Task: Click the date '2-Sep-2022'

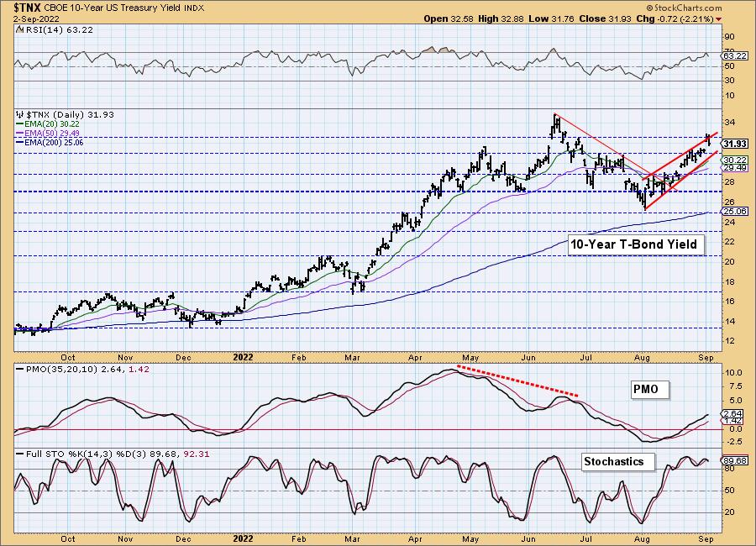Action: tap(37, 18)
